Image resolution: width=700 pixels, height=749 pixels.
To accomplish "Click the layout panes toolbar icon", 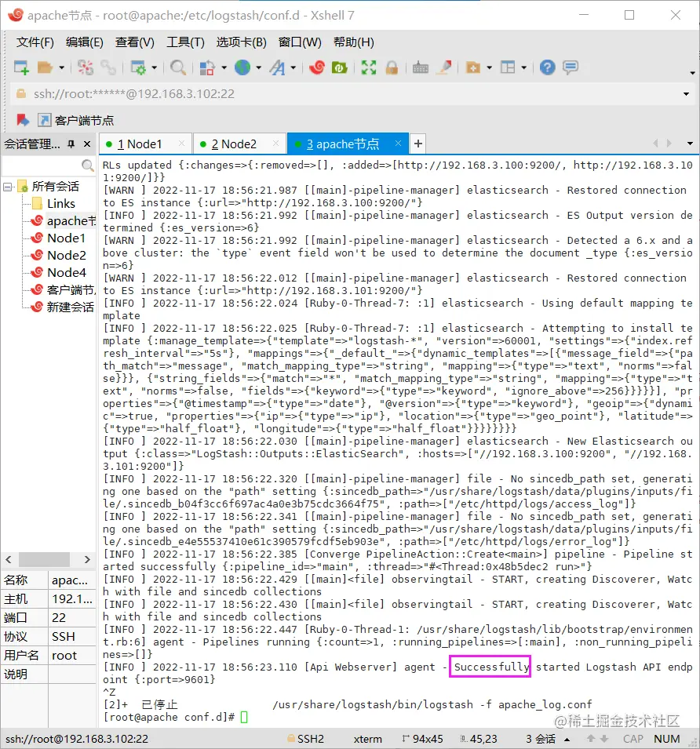I will coord(508,67).
